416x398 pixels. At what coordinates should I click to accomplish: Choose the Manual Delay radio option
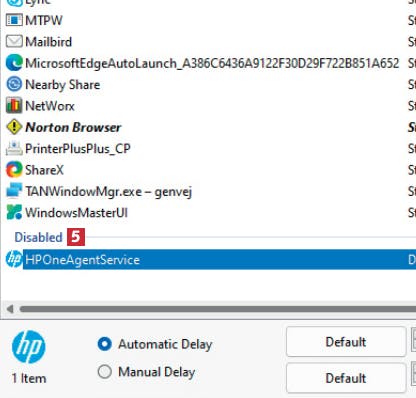click(x=105, y=371)
